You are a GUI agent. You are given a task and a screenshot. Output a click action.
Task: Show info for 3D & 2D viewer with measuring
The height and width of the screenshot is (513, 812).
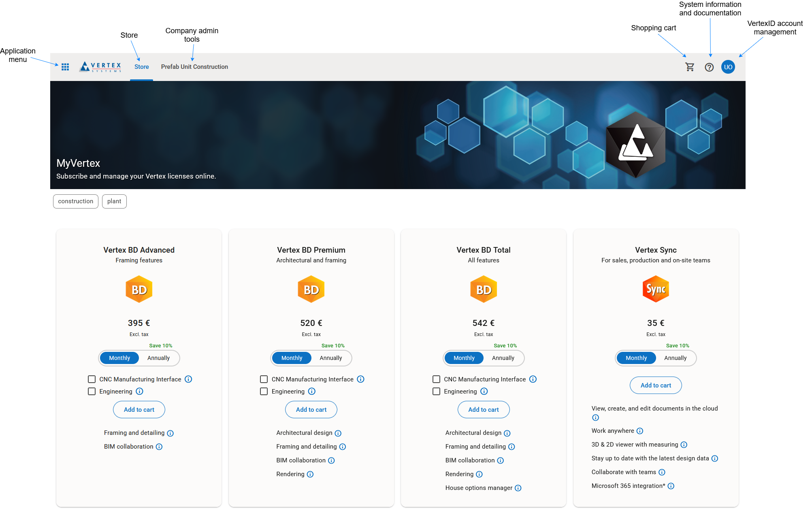[684, 445]
